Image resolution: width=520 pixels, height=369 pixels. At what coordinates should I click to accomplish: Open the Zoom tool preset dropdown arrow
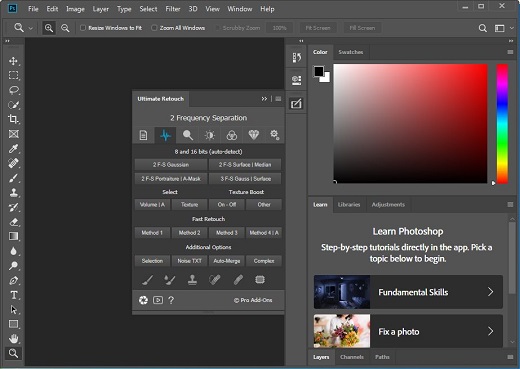[31, 28]
